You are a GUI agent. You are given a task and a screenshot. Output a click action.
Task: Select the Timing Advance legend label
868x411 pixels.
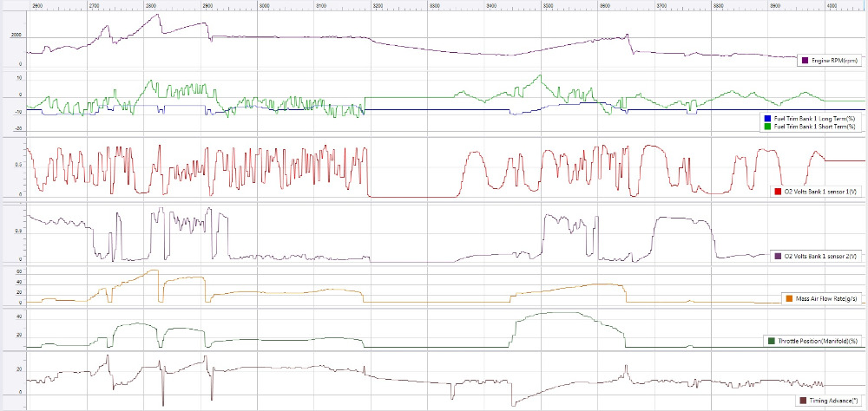click(x=833, y=401)
